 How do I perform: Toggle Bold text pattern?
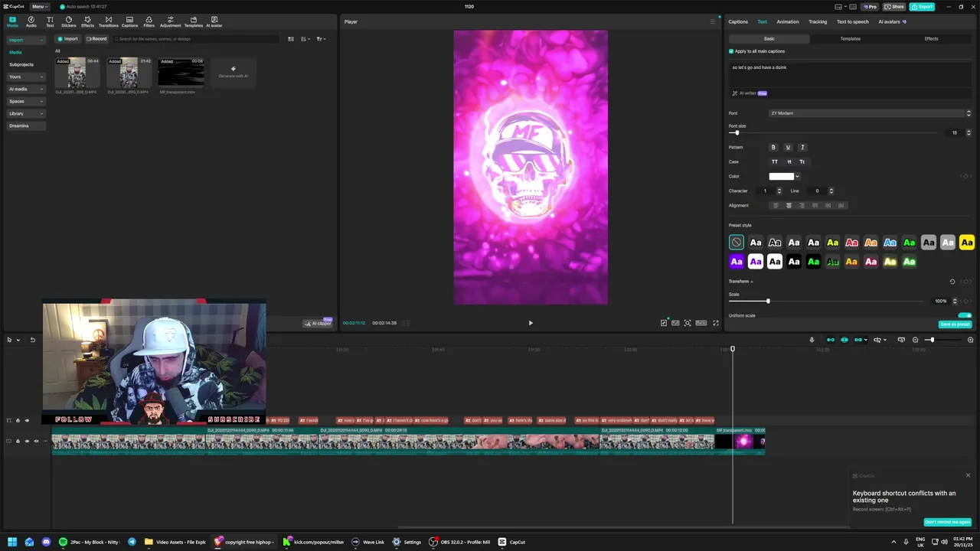click(773, 148)
